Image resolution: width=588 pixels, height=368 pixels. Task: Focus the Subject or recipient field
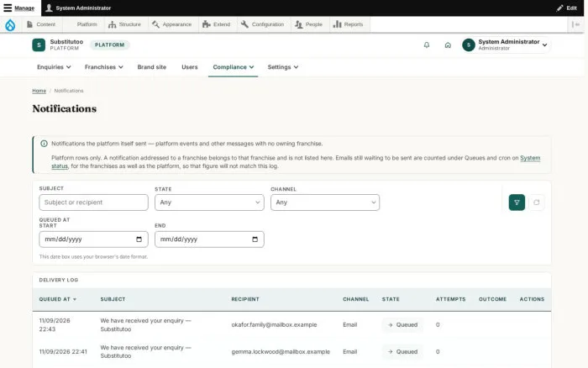tap(93, 202)
